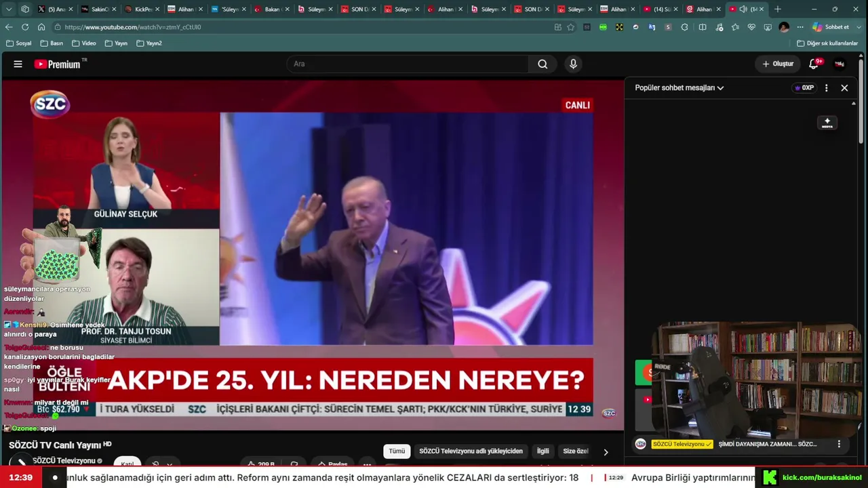Viewport: 868px width, 488px height.
Task: Open ŞİMDİ DAYANIŞMA ZAMANI suggested video title
Action: tap(768, 444)
